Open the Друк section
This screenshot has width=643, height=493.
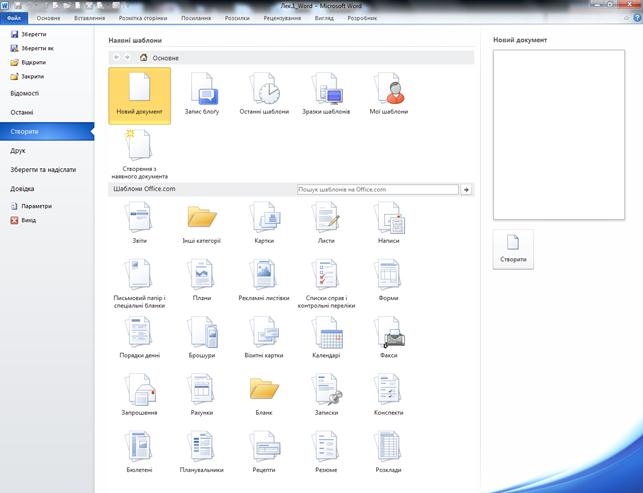point(47,151)
